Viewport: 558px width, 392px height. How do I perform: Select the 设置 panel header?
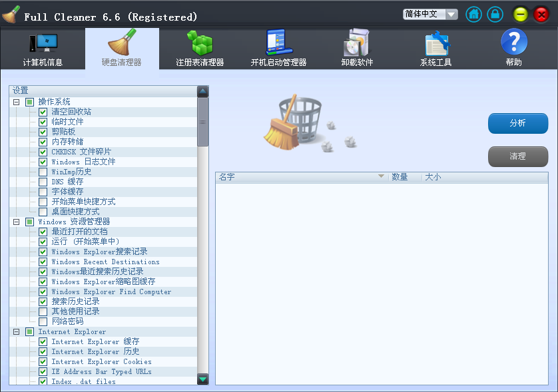pyautogui.click(x=103, y=91)
